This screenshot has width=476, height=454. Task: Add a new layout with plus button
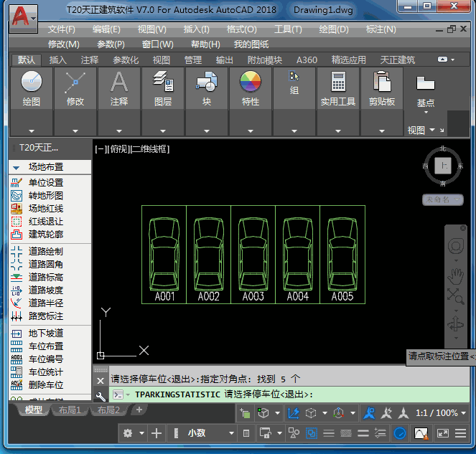click(x=139, y=410)
